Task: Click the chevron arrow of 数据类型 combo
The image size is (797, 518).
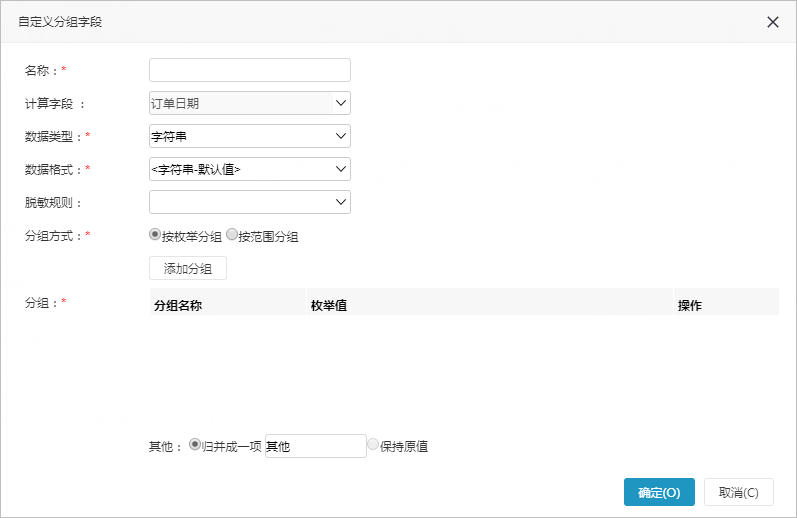Action: tap(341, 136)
